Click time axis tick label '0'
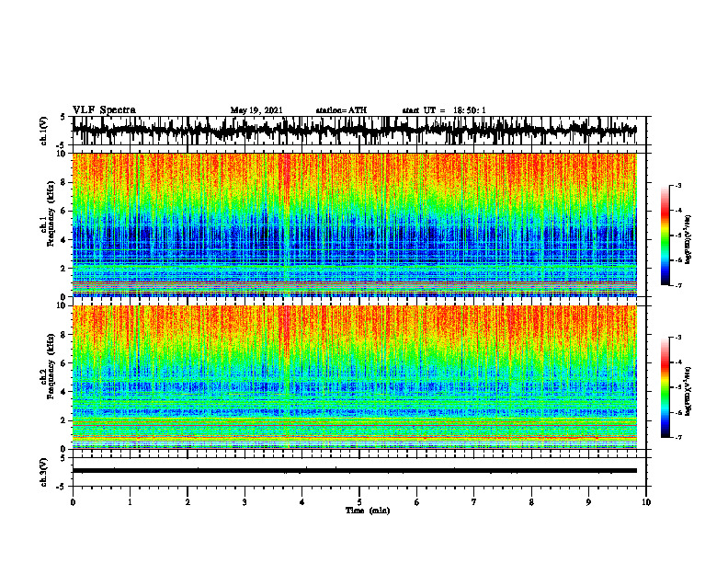 [x=73, y=502]
